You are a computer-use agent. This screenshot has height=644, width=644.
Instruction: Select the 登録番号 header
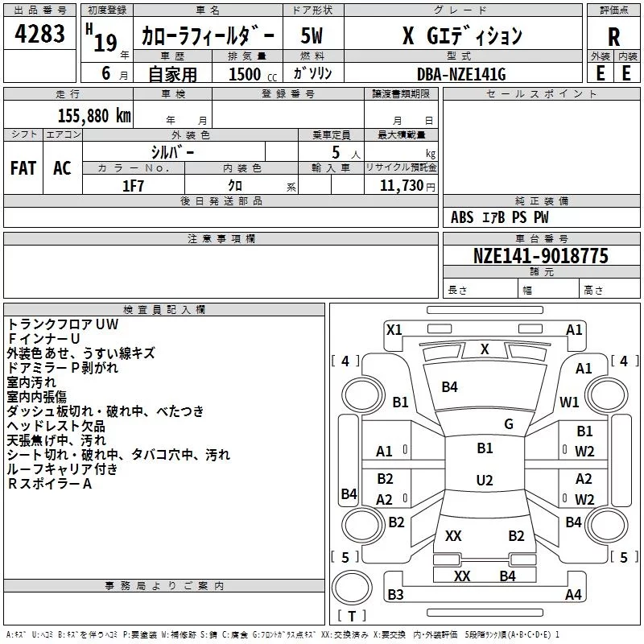click(x=288, y=94)
